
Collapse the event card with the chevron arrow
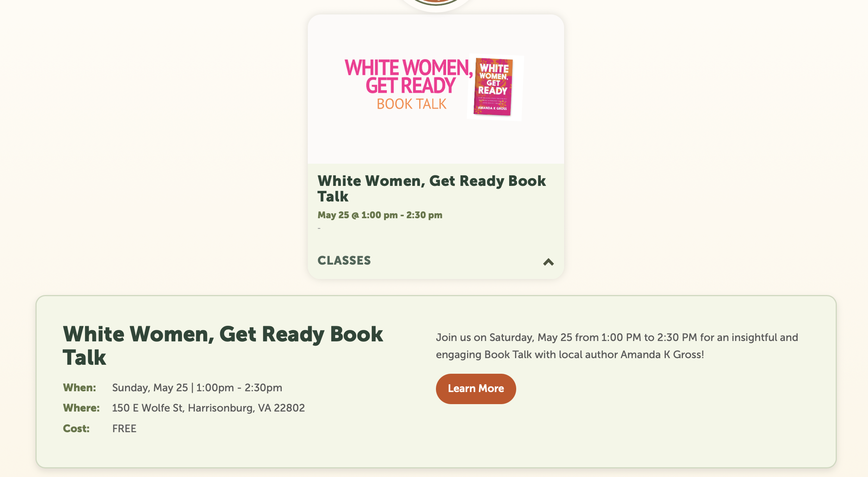(x=548, y=262)
